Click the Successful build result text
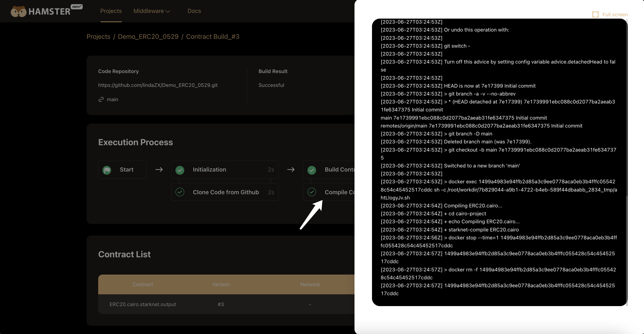Image resolution: width=644 pixels, height=334 pixels. click(x=271, y=85)
